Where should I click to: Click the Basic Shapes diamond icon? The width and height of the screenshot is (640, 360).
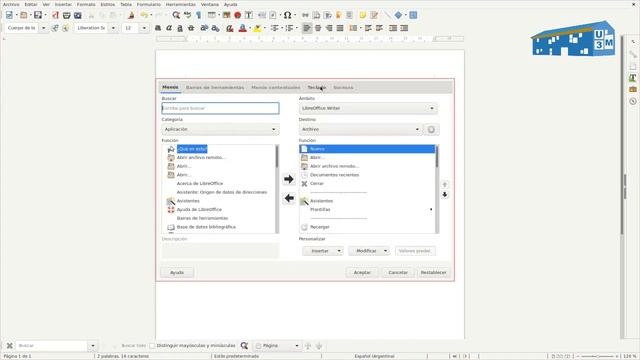(x=398, y=15)
